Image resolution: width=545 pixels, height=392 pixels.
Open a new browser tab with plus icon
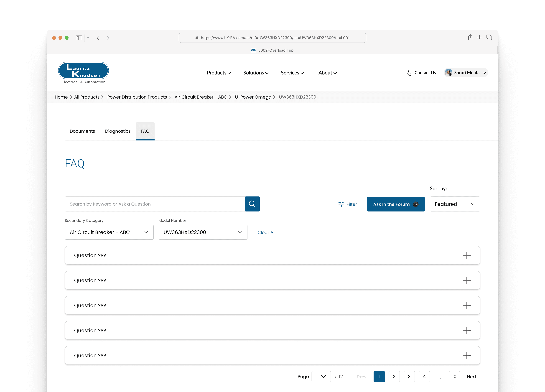[x=479, y=38]
